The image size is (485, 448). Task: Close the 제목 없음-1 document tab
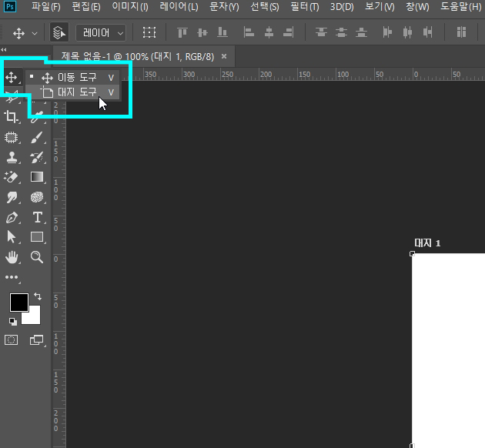click(x=224, y=56)
